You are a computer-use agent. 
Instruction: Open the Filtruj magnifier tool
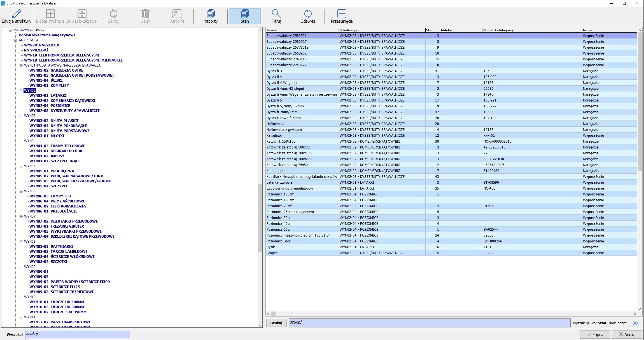[x=276, y=14]
